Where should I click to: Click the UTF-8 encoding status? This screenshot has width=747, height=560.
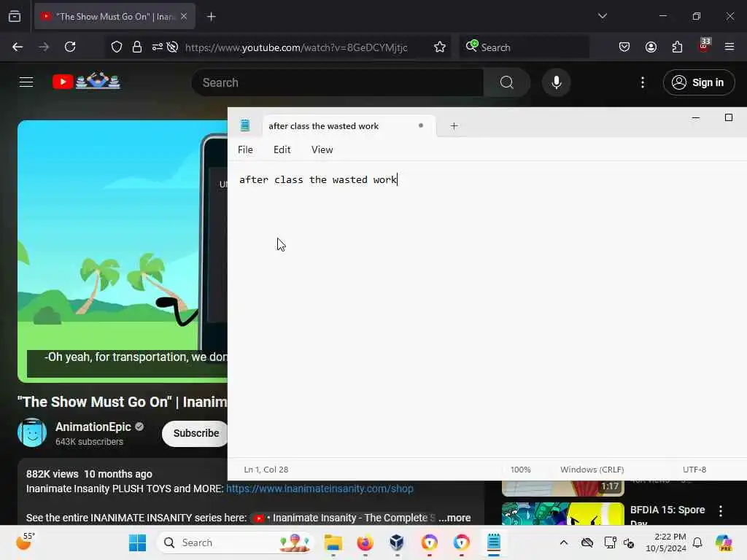(694, 470)
